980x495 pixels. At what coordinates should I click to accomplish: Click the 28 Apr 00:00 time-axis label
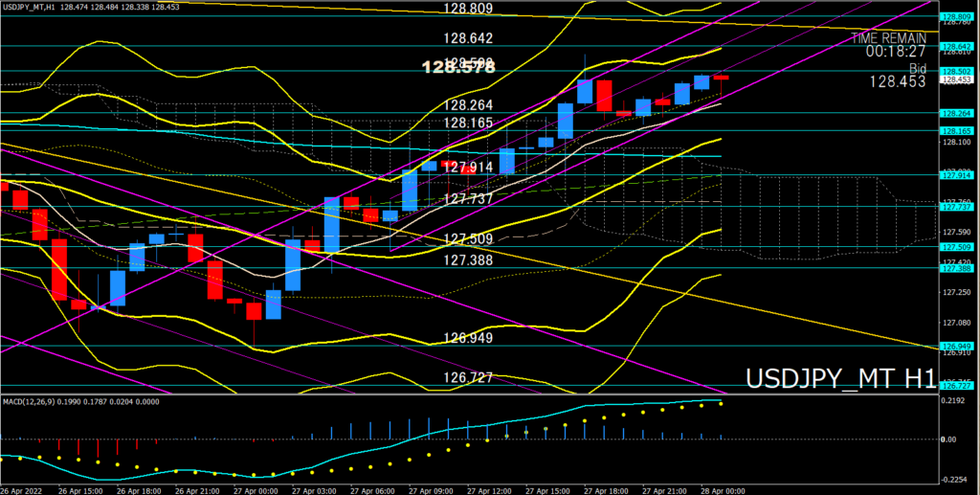coord(722,490)
